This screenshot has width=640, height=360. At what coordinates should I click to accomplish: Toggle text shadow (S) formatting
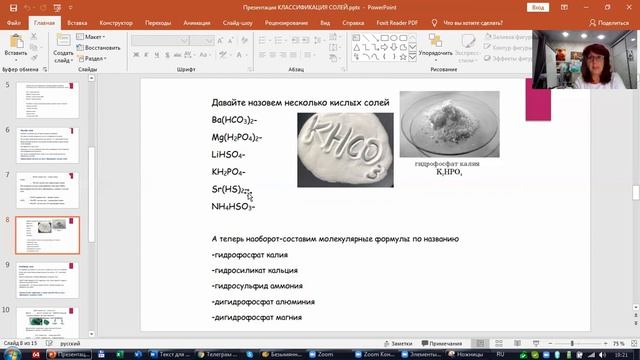coord(167,55)
